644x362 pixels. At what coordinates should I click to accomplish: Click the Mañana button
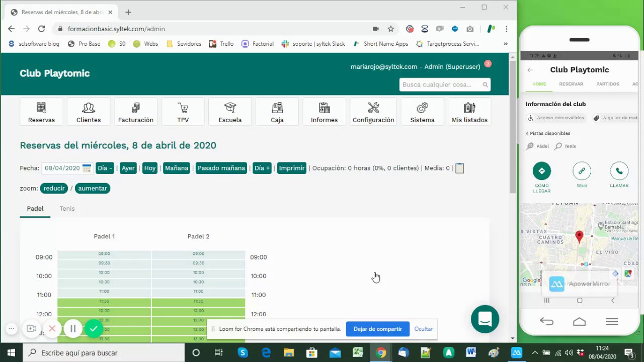point(177,168)
